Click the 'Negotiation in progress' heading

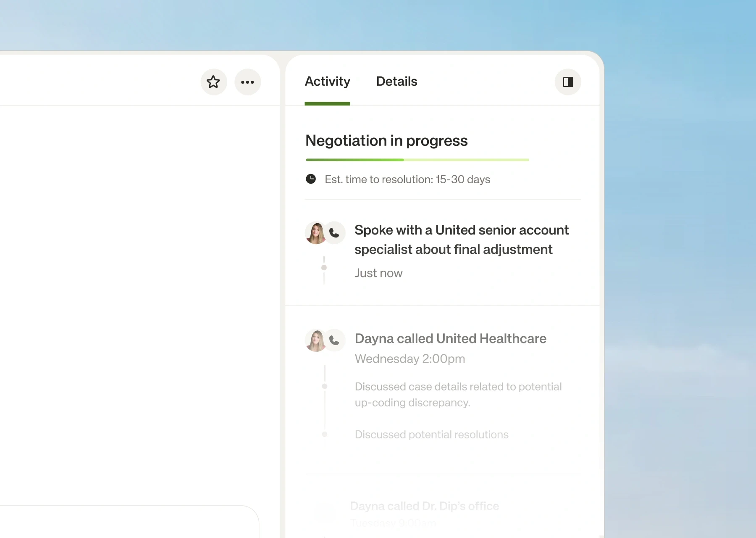[386, 141]
